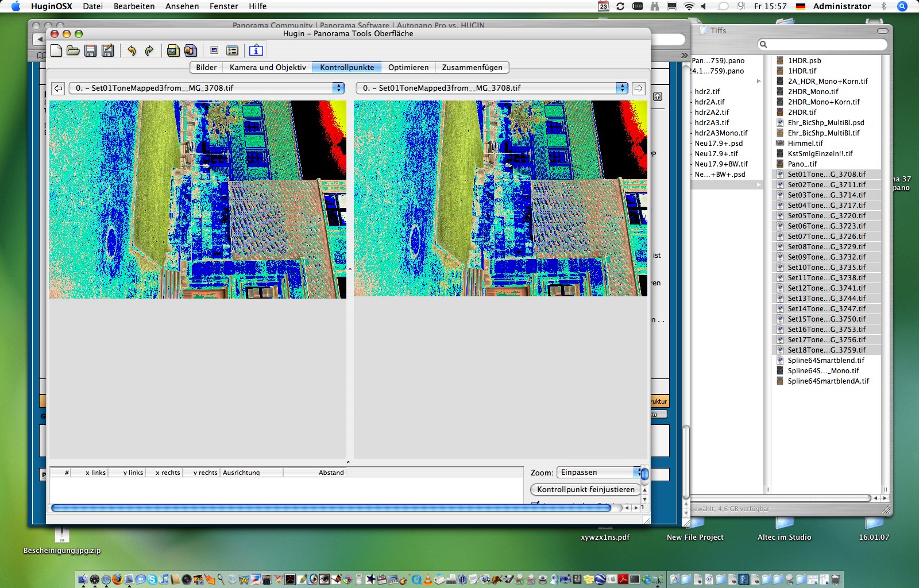The height and width of the screenshot is (588, 919).
Task: Switch to the Optimieren tab
Action: tap(408, 67)
